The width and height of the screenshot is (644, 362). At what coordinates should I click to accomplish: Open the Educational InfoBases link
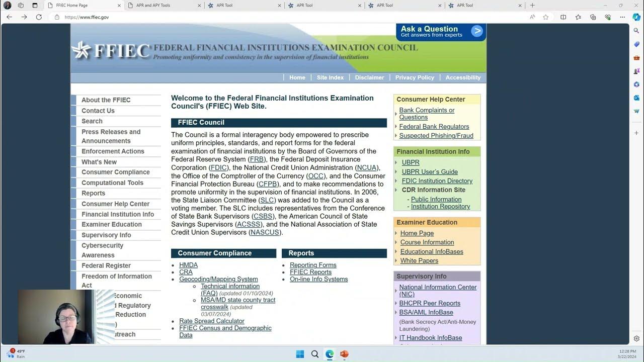(432, 251)
